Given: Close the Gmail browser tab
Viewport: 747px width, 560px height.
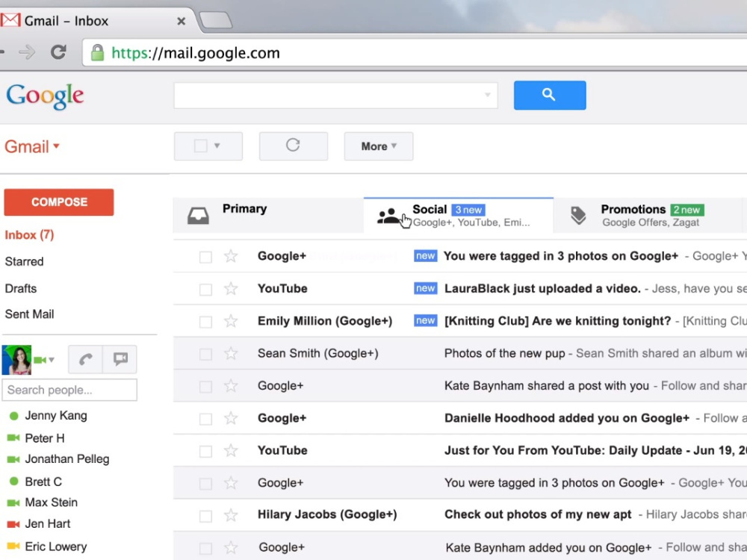Looking at the screenshot, I should pos(181,21).
